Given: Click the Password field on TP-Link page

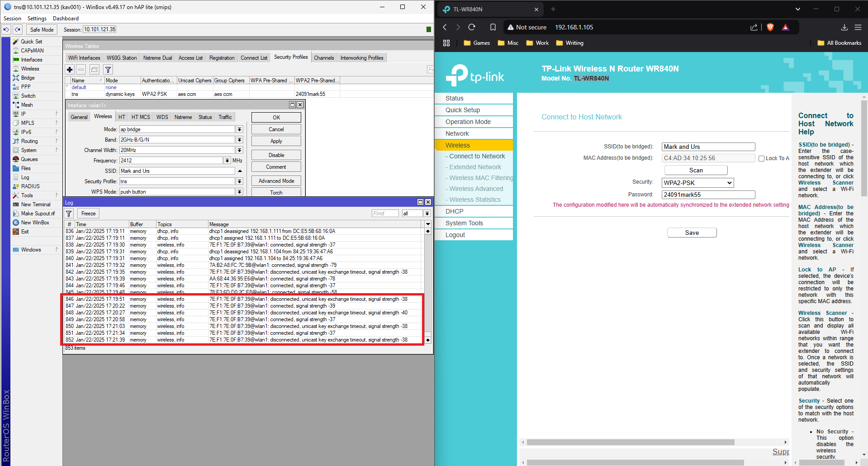Looking at the screenshot, I should (708, 195).
